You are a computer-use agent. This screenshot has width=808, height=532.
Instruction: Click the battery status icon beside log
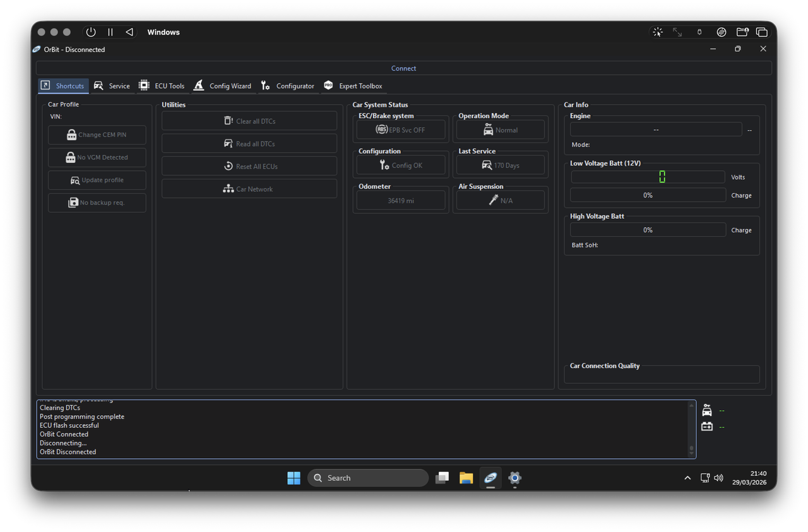pos(707,427)
